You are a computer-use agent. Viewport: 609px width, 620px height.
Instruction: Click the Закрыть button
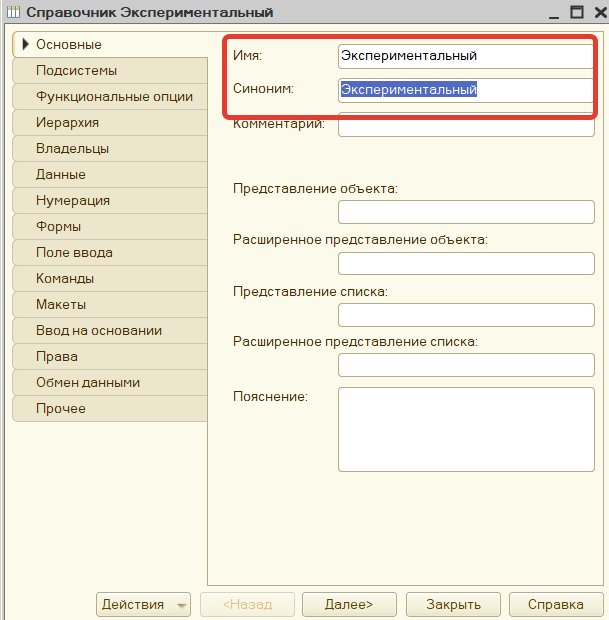tap(453, 604)
